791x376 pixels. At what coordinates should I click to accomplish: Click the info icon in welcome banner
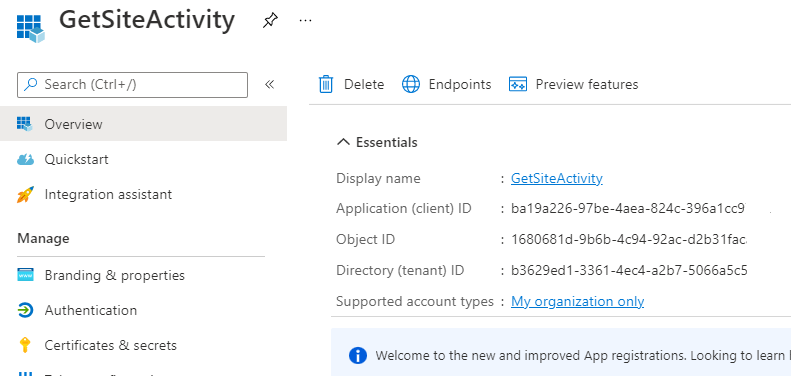tap(358, 355)
